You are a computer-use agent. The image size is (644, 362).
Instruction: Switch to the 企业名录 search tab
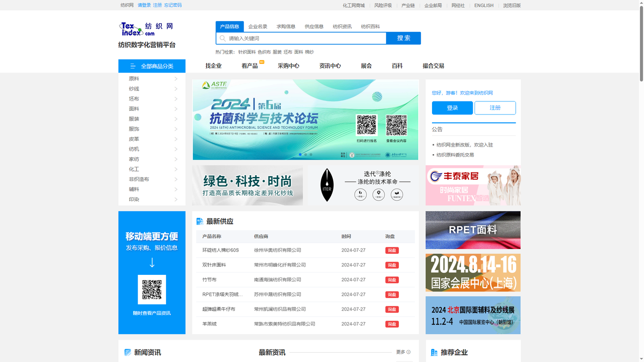(x=258, y=26)
